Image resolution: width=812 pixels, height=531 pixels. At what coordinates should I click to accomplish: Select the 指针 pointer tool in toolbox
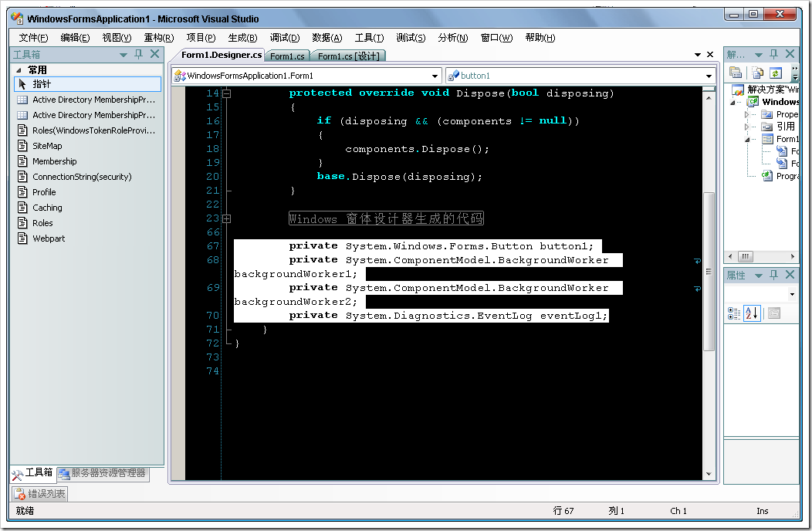coord(87,84)
